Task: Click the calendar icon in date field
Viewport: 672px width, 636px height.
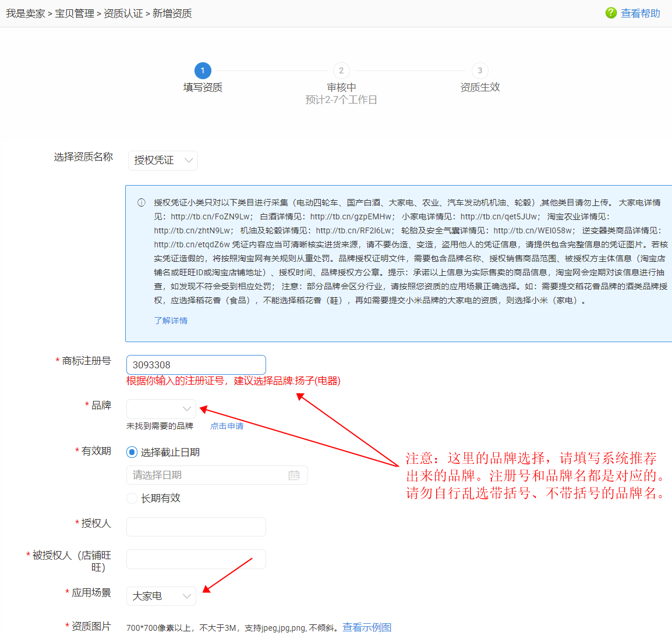Action: pos(294,475)
